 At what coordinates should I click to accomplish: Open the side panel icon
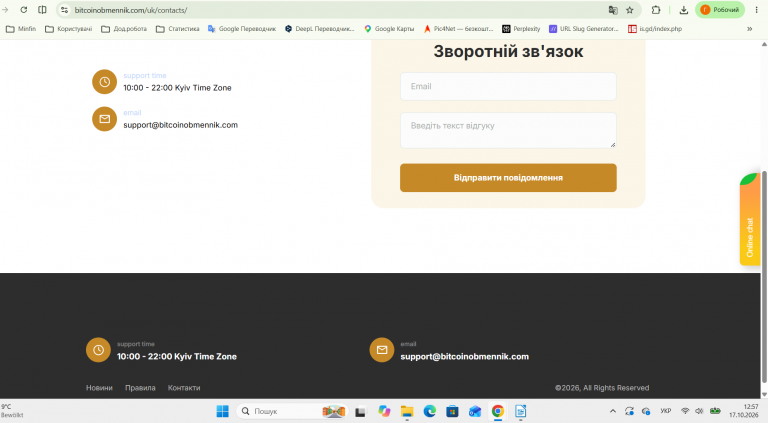pyautogui.click(x=43, y=10)
